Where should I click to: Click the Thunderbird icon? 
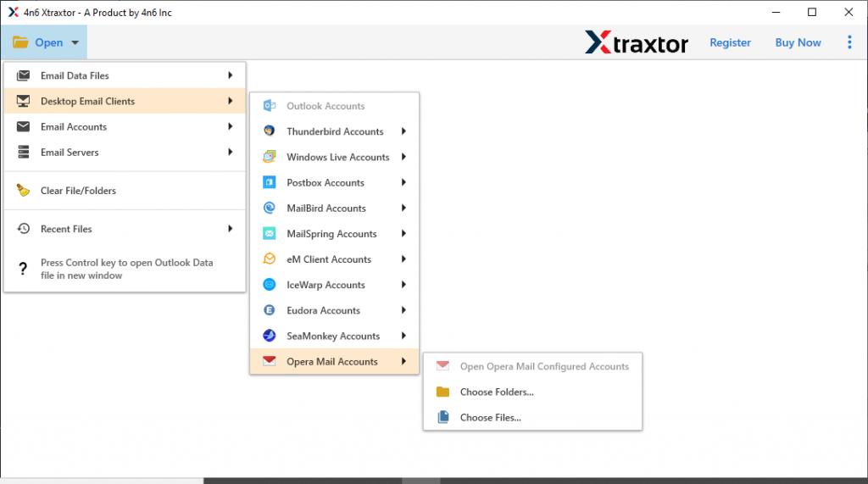tap(270, 131)
